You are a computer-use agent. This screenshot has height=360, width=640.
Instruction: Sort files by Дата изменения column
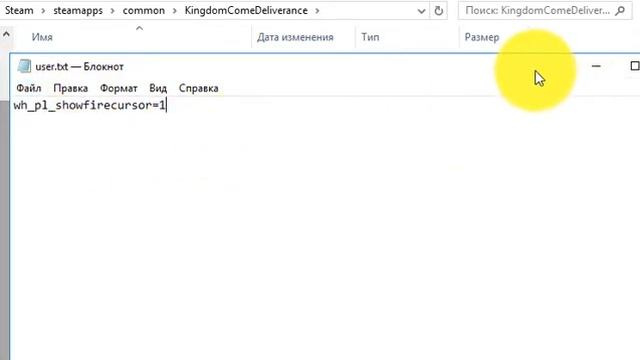(x=295, y=37)
